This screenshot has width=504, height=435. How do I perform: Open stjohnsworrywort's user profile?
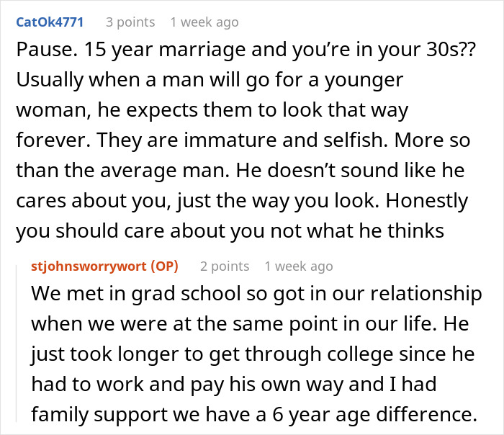point(85,266)
